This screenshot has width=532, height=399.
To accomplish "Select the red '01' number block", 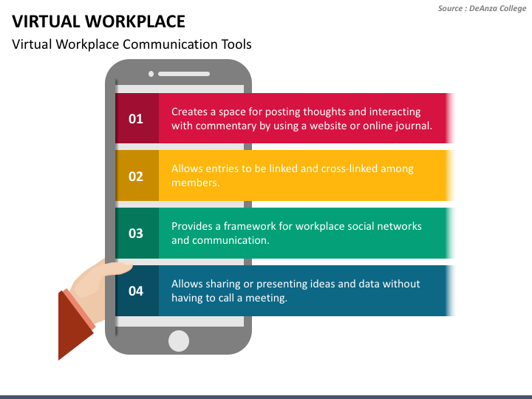I will click(x=137, y=118).
